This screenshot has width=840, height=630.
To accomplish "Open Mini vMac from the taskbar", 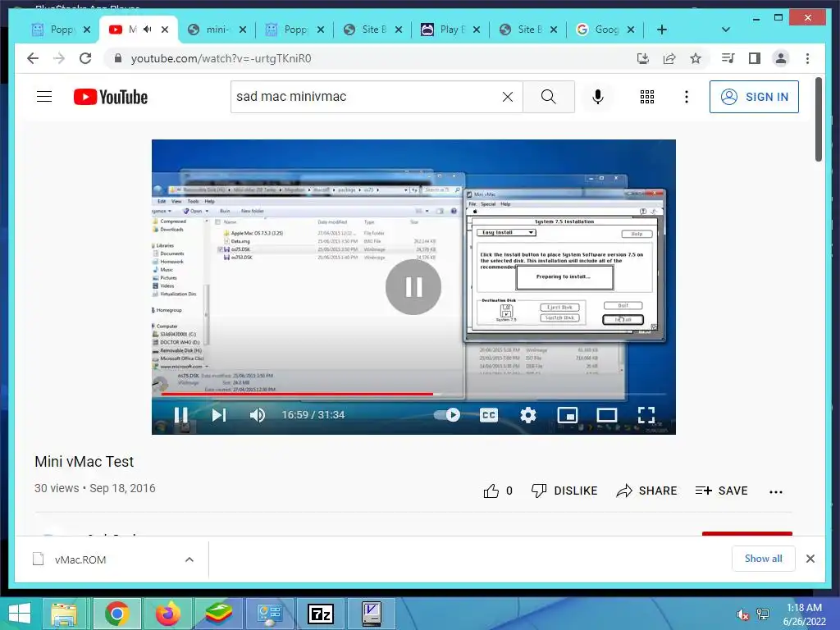I will pyautogui.click(x=372, y=614).
